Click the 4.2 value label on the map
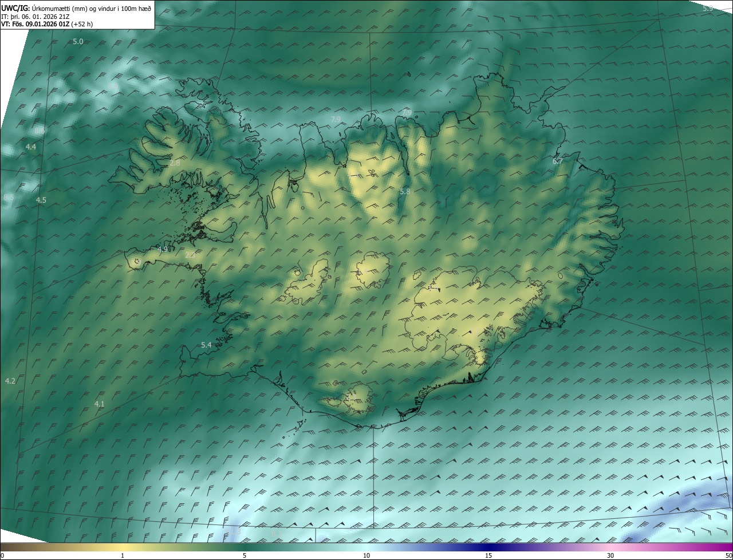Screen dimensions: 733x560 [x=10, y=381]
